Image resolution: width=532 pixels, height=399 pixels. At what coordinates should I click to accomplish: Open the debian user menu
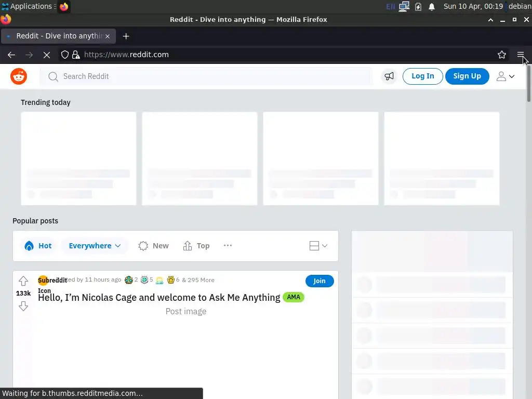(520, 6)
